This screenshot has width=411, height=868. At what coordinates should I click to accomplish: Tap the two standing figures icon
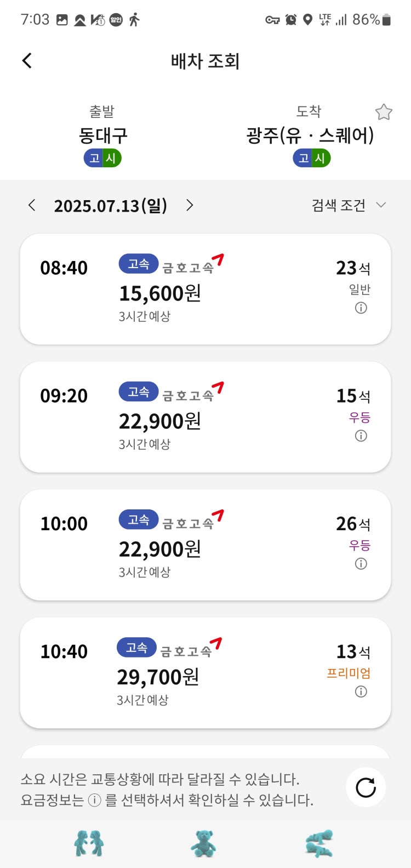89,843
